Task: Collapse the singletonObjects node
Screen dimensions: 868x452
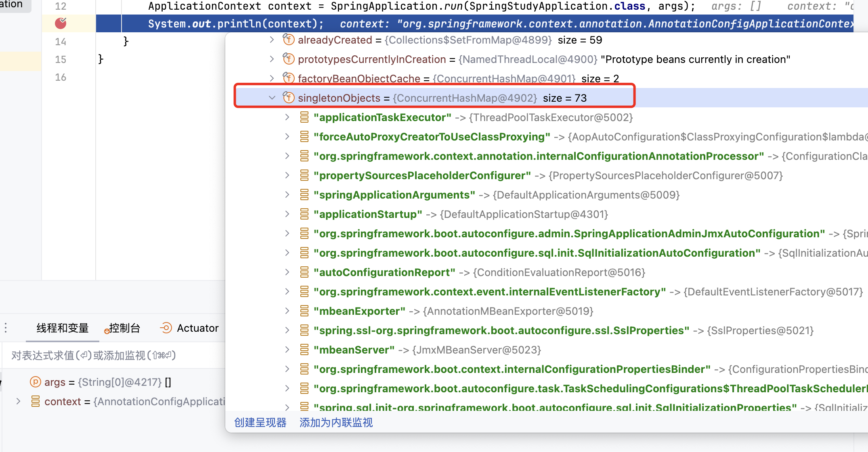Action: click(x=272, y=98)
